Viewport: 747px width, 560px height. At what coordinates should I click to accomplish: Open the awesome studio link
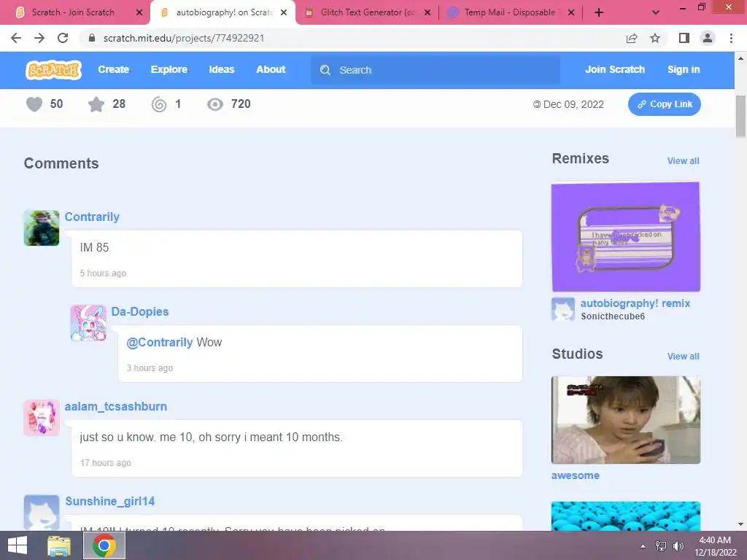tap(575, 475)
